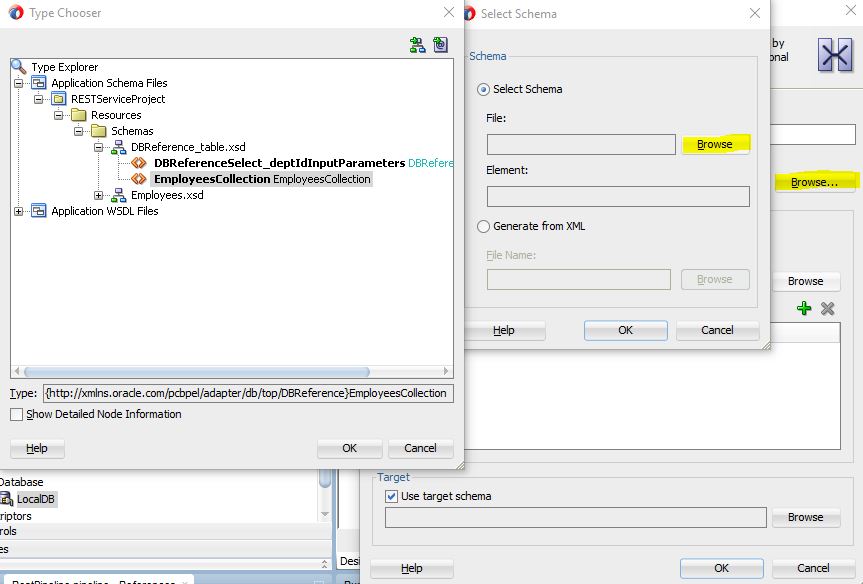Select the Employees.xsd tree item
This screenshot has height=584, width=863.
pos(167,195)
